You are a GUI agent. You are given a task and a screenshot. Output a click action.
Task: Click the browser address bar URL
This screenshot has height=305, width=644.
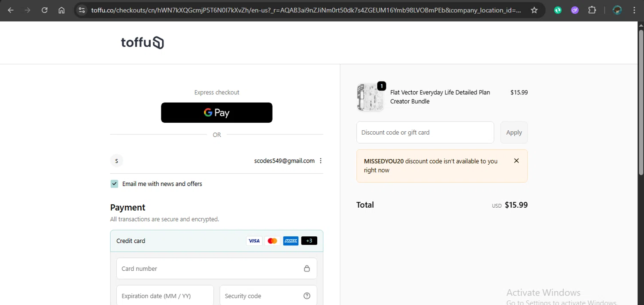[x=306, y=10]
